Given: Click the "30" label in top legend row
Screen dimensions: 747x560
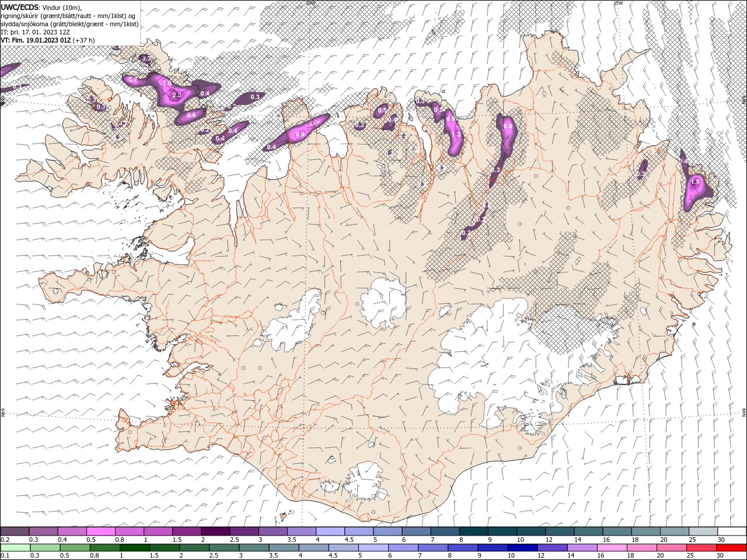Looking at the screenshot, I should 722,540.
